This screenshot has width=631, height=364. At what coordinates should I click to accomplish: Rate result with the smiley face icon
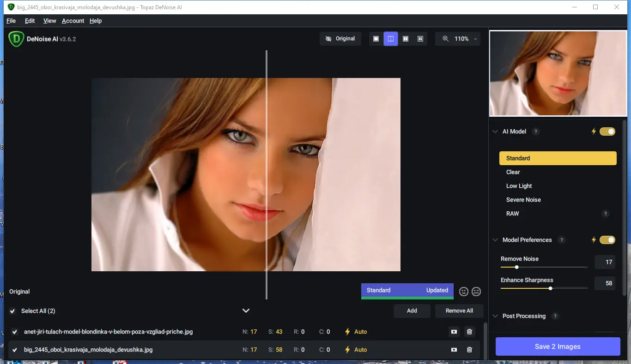coord(464,292)
